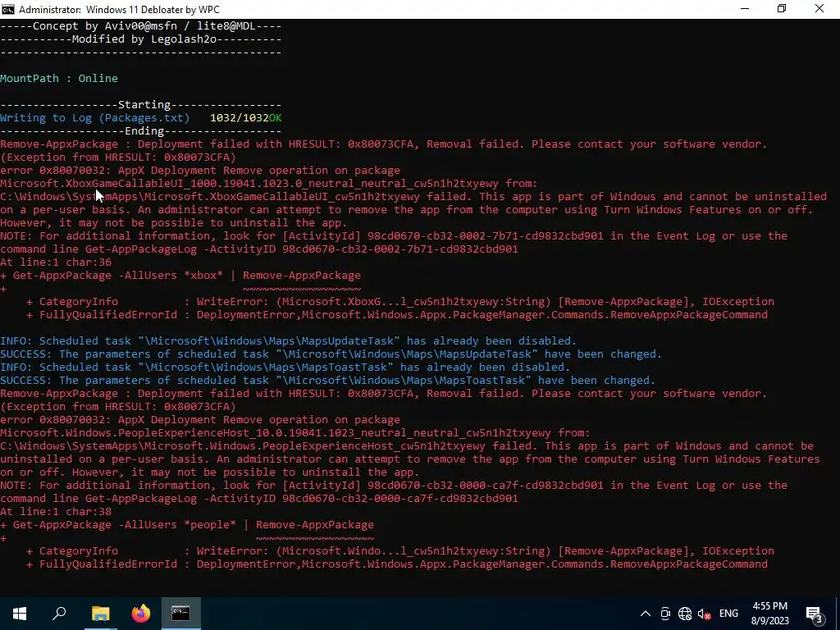This screenshot has height=630, width=840.
Task: Show hidden system tray icons
Action: click(646, 614)
